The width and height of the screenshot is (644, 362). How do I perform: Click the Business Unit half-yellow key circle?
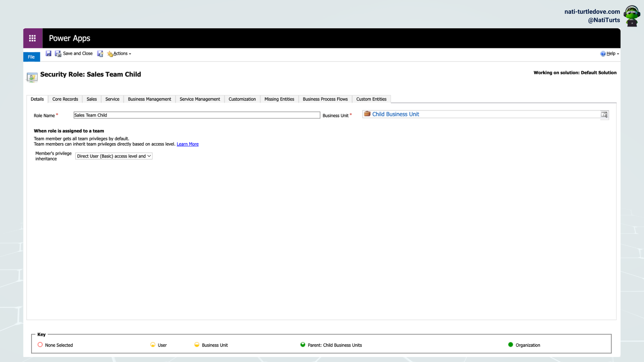[x=197, y=345]
